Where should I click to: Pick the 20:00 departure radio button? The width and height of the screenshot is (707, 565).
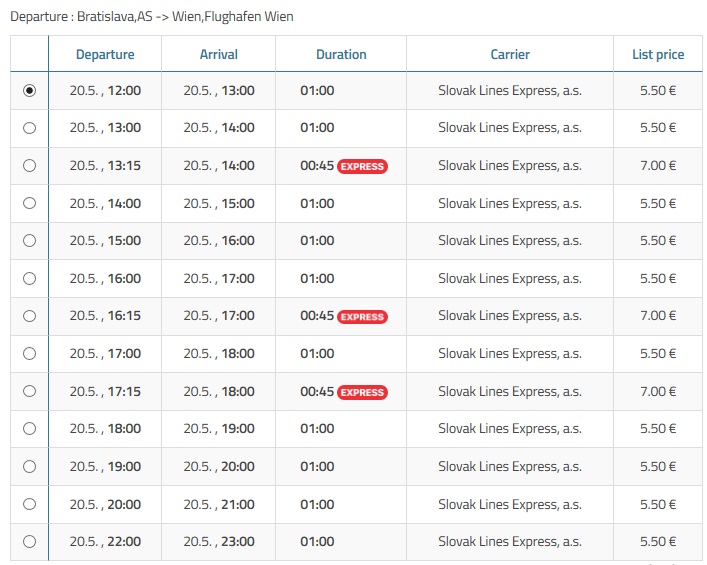(29, 504)
